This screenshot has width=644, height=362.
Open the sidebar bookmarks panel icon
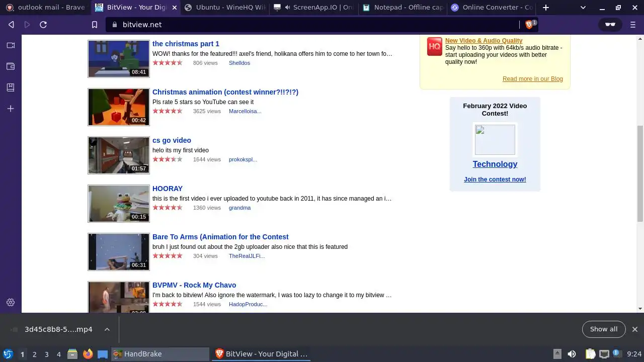(11, 87)
